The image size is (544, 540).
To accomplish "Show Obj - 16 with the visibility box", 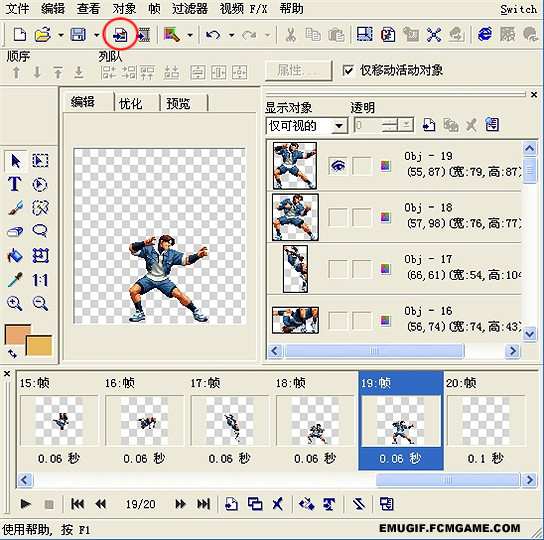I will point(338,321).
